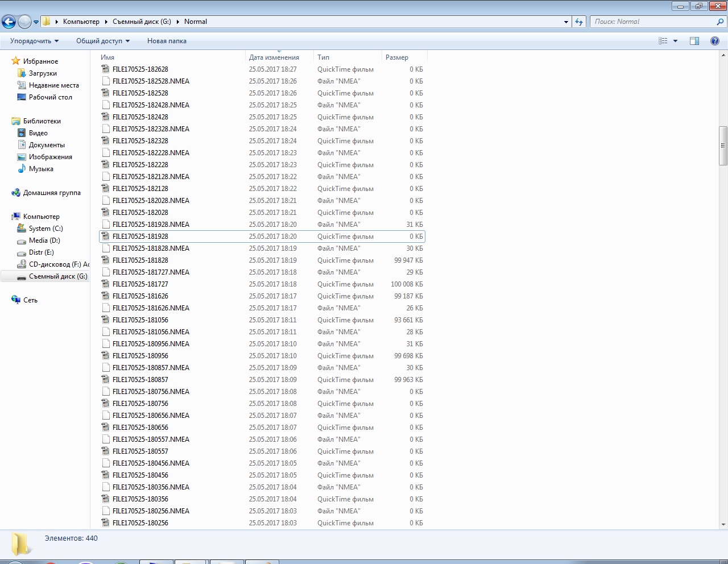Sort files by Размер column header

[x=397, y=57]
